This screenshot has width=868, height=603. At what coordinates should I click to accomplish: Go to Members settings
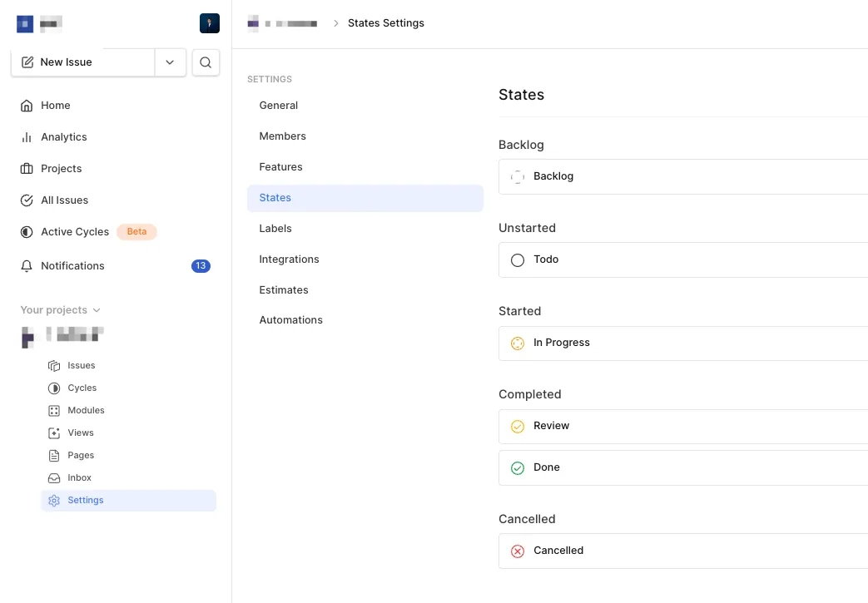pos(282,136)
